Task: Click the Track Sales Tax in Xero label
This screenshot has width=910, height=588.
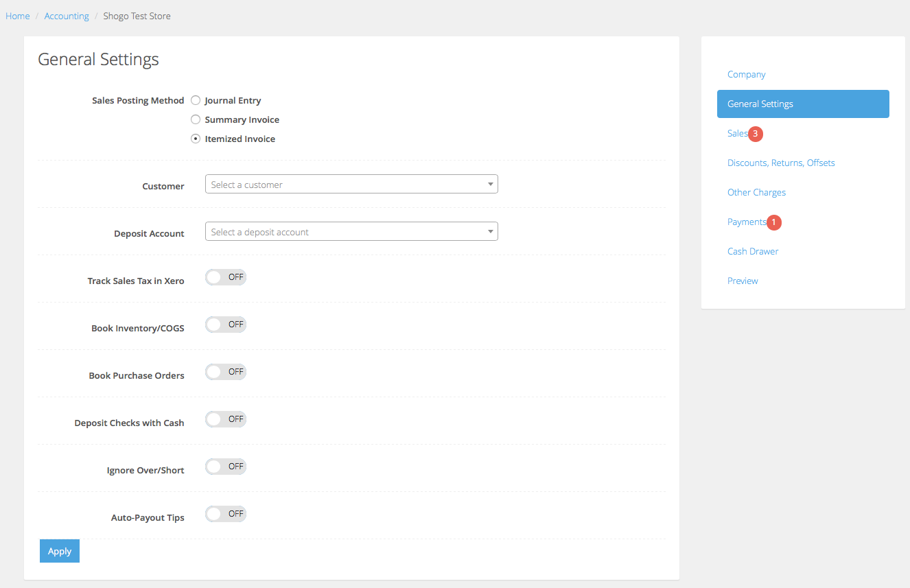Action: click(136, 281)
